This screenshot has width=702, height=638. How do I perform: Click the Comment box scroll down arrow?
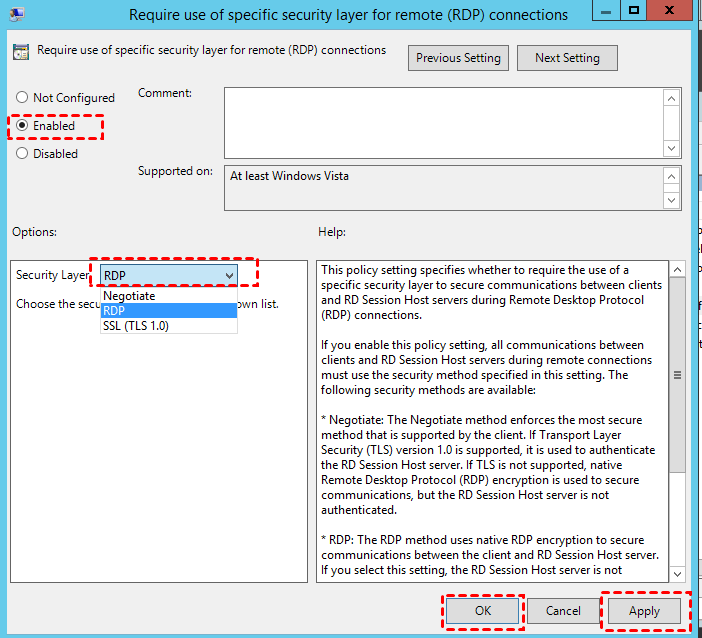673,147
